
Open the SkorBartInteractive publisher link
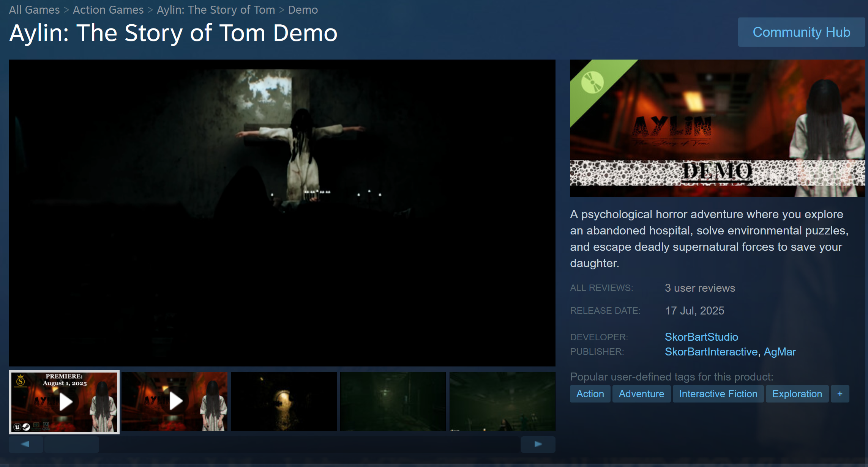pyautogui.click(x=711, y=352)
